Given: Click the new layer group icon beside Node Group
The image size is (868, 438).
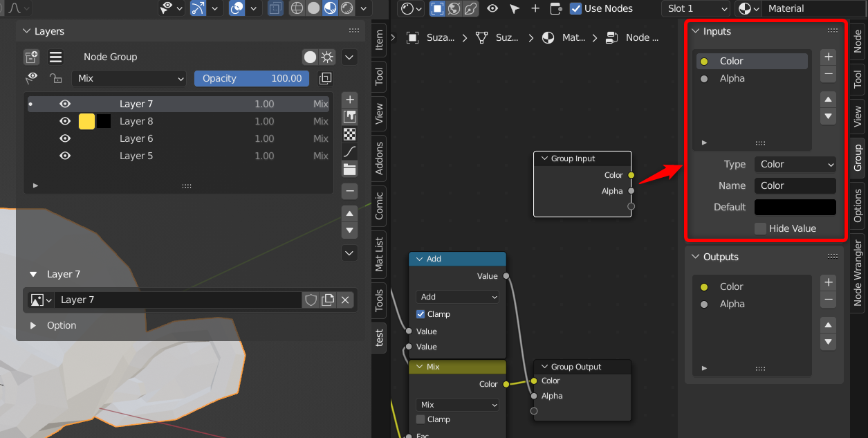Looking at the screenshot, I should 32,57.
